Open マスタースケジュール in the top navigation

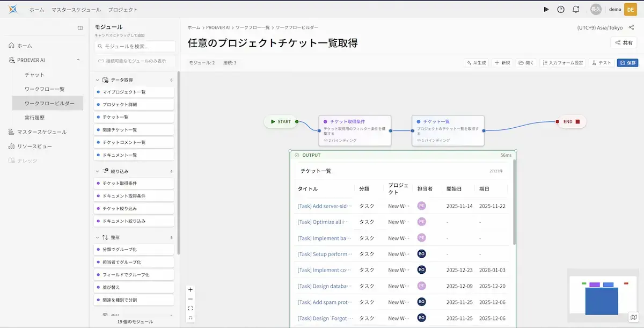click(x=76, y=10)
